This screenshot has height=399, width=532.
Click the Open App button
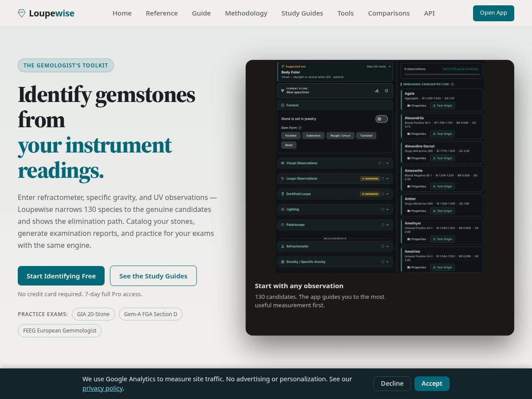(493, 13)
